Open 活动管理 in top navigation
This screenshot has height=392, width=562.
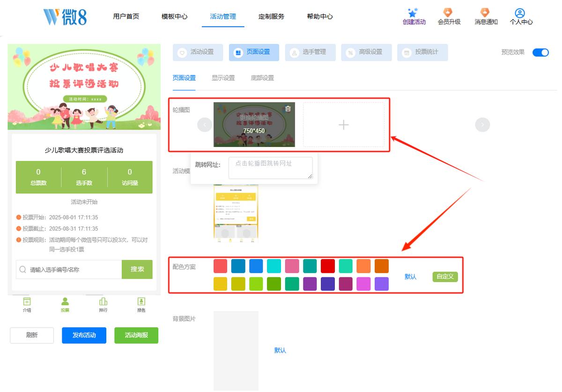point(223,16)
